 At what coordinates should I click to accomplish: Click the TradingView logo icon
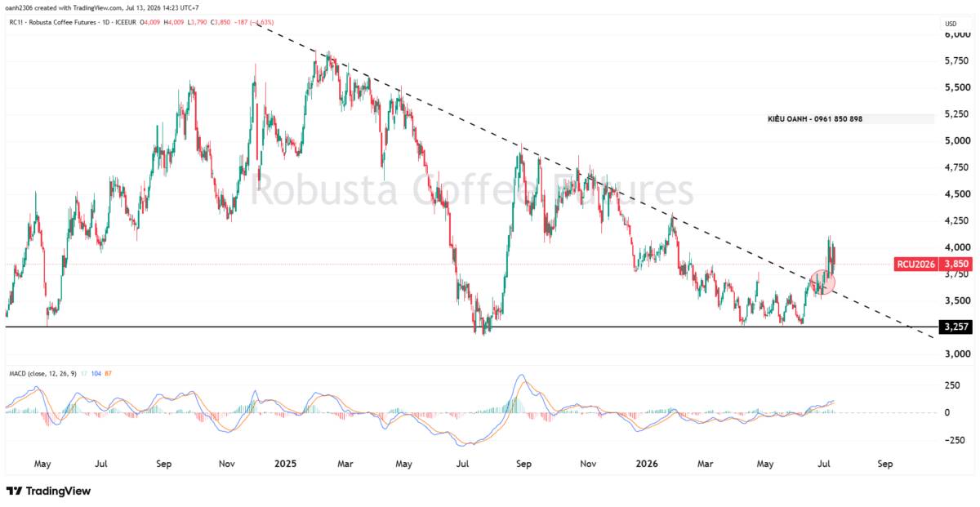coord(15,491)
